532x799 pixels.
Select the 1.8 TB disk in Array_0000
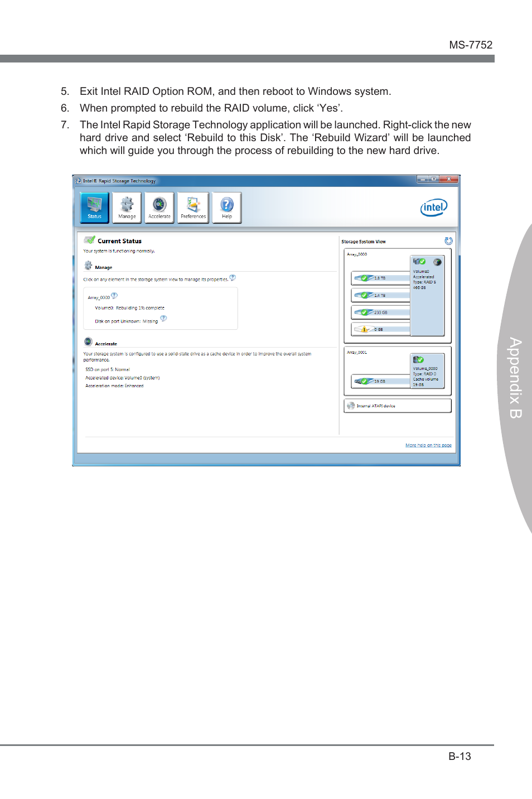[381, 278]
